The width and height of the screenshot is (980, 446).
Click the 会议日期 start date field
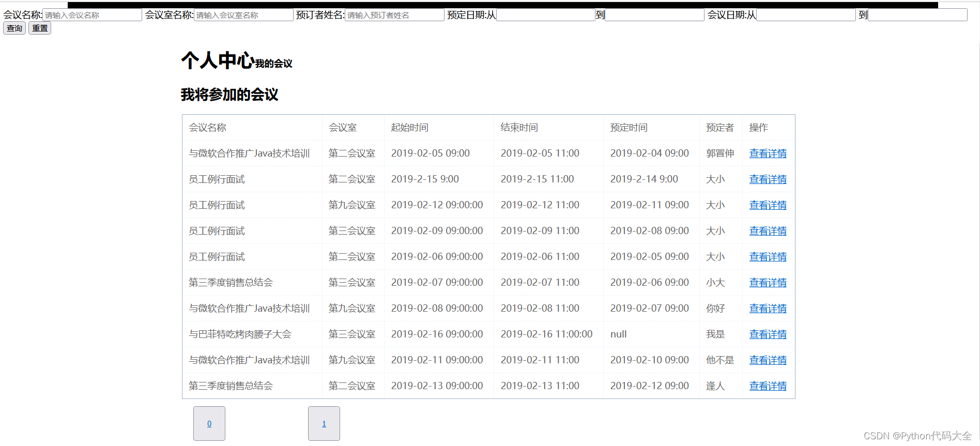[806, 15]
